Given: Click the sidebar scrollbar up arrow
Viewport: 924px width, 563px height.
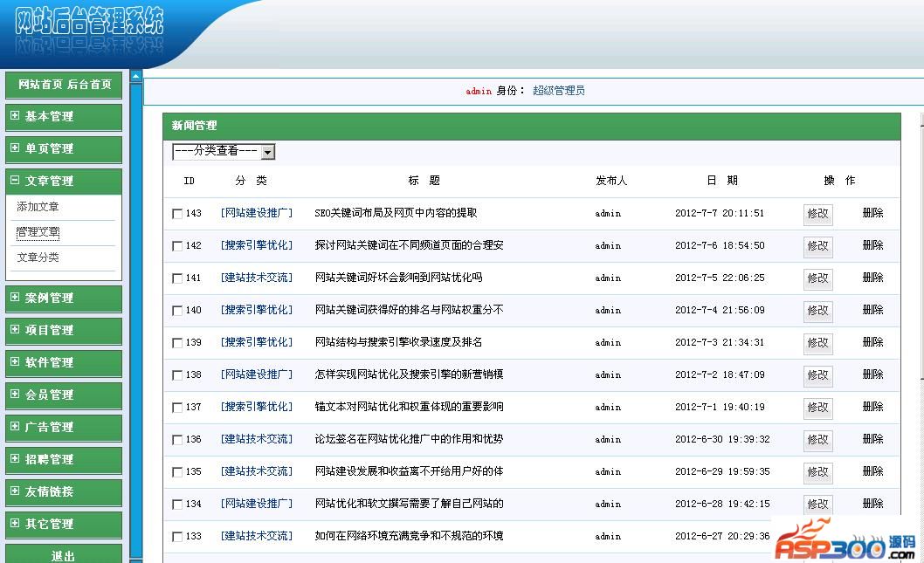Looking at the screenshot, I should pyautogui.click(x=136, y=77).
